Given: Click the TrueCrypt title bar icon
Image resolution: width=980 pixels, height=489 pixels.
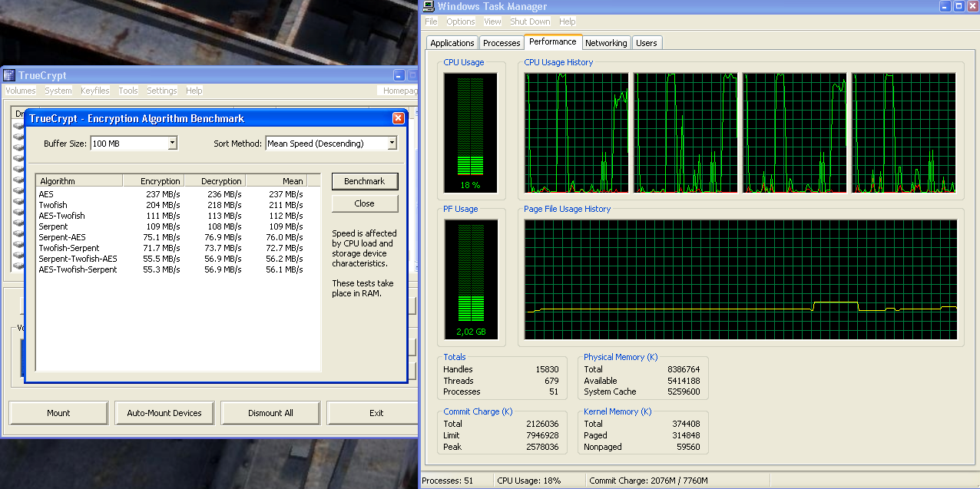Looking at the screenshot, I should click(x=9, y=75).
